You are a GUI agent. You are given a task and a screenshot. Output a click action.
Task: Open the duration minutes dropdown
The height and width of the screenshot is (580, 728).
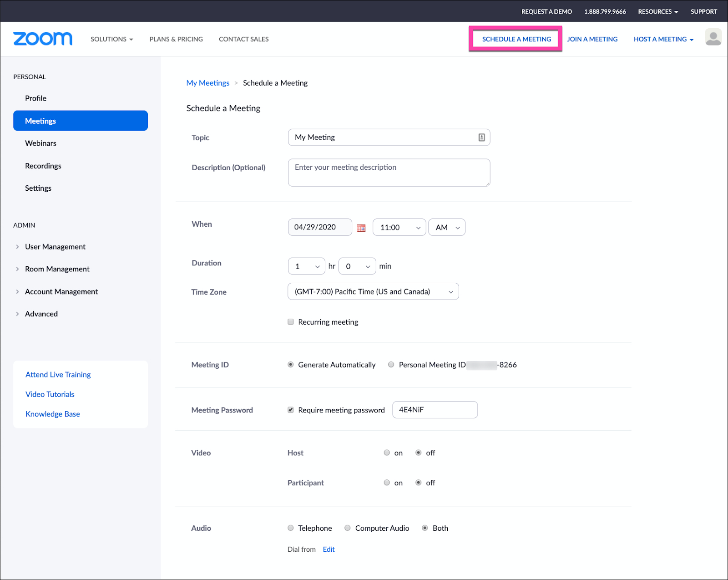click(357, 266)
